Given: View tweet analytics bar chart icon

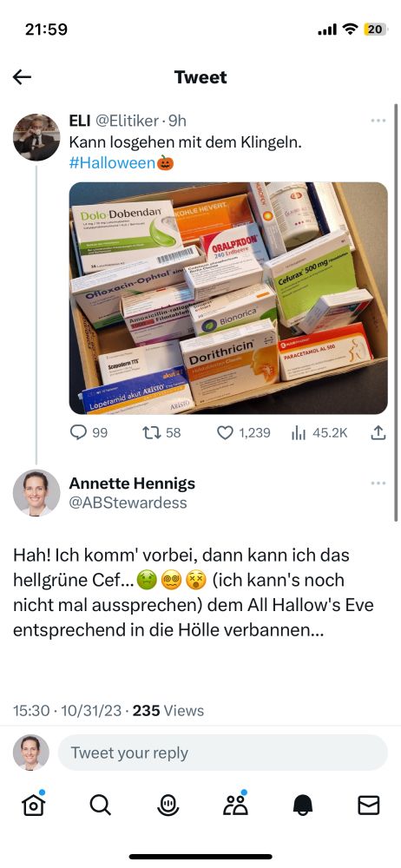Looking at the screenshot, I should (x=319, y=432).
